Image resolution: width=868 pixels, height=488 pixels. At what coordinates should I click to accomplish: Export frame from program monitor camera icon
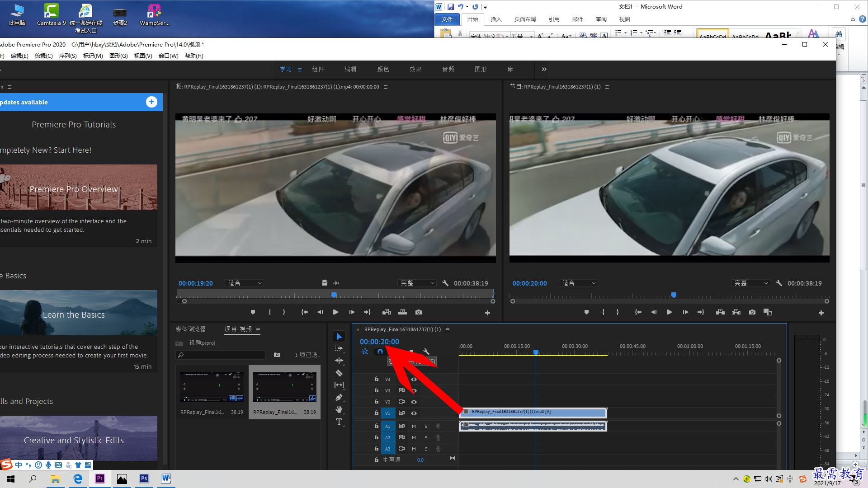coord(752,312)
